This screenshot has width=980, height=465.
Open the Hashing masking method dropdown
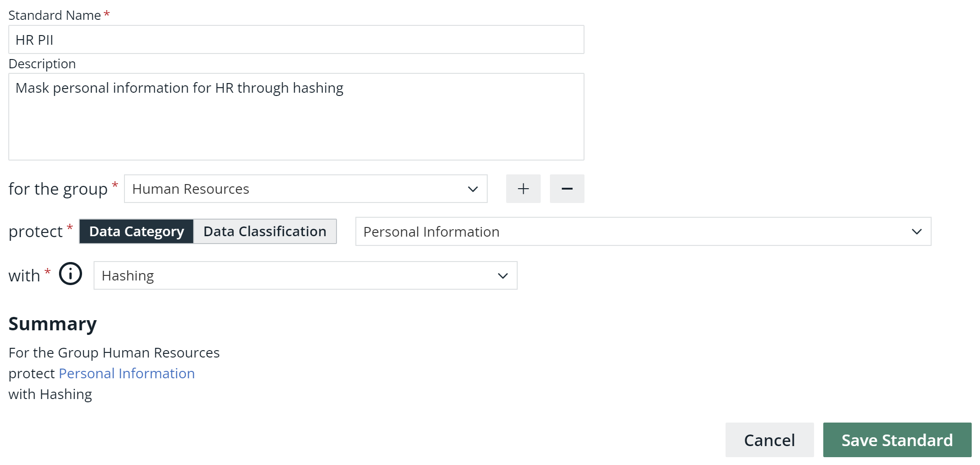click(305, 275)
